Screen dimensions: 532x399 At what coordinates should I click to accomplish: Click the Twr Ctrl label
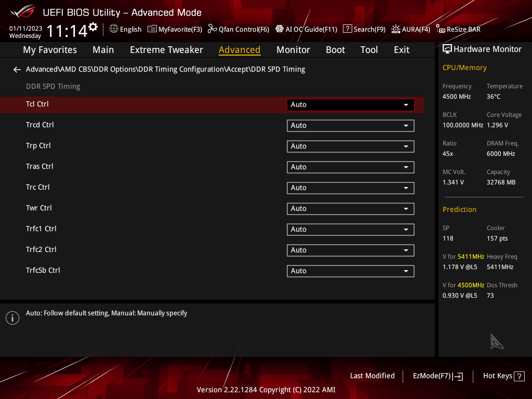[38, 208]
